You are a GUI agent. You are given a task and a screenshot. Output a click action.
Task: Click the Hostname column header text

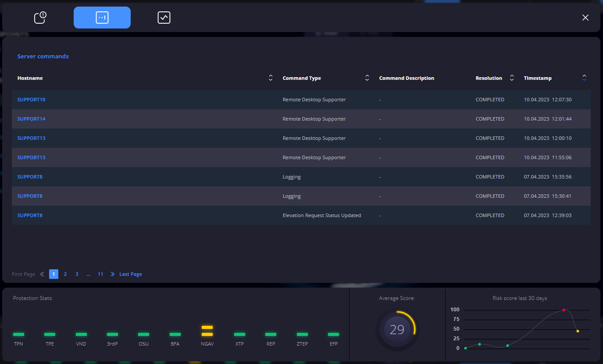30,78
